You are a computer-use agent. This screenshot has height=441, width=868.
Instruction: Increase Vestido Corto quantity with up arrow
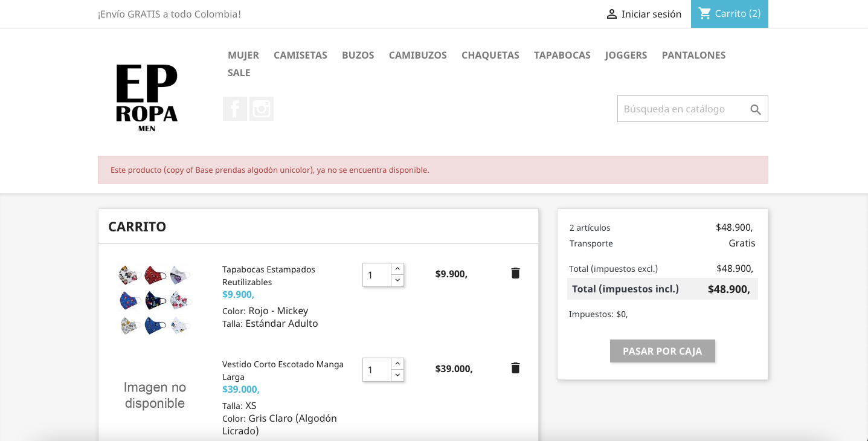pos(397,364)
